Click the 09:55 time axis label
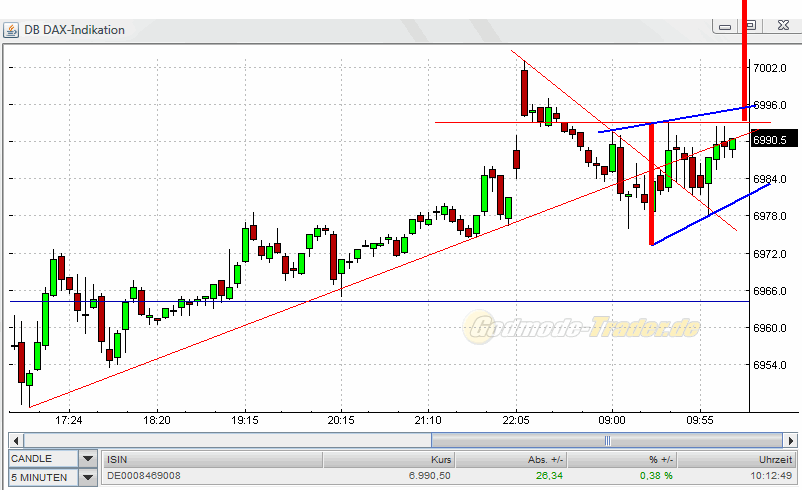 pos(700,420)
